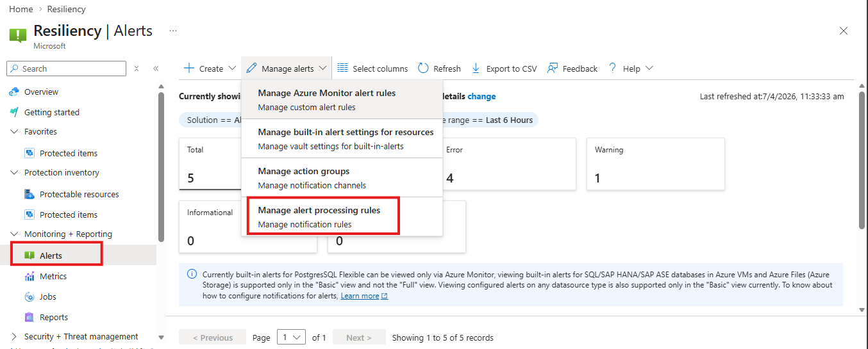868x349 pixels.
Task: Click the Getting started rocket icon
Action: pyautogui.click(x=14, y=112)
